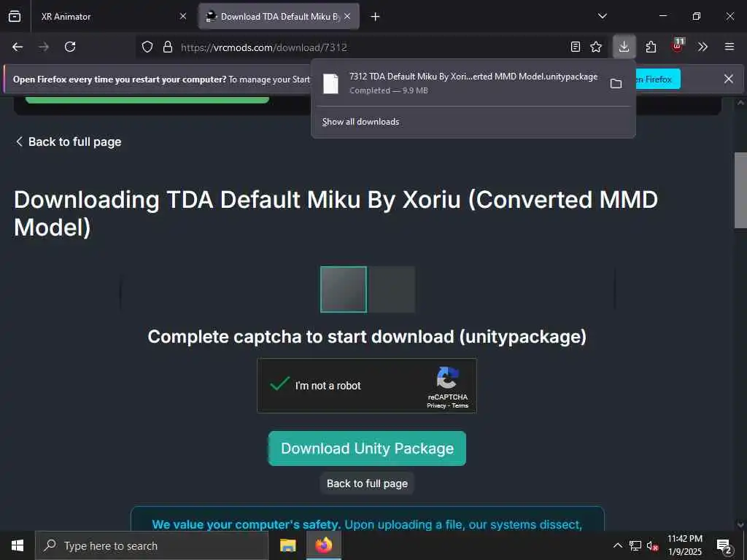Reload the current page
The width and height of the screenshot is (747, 560).
70,47
